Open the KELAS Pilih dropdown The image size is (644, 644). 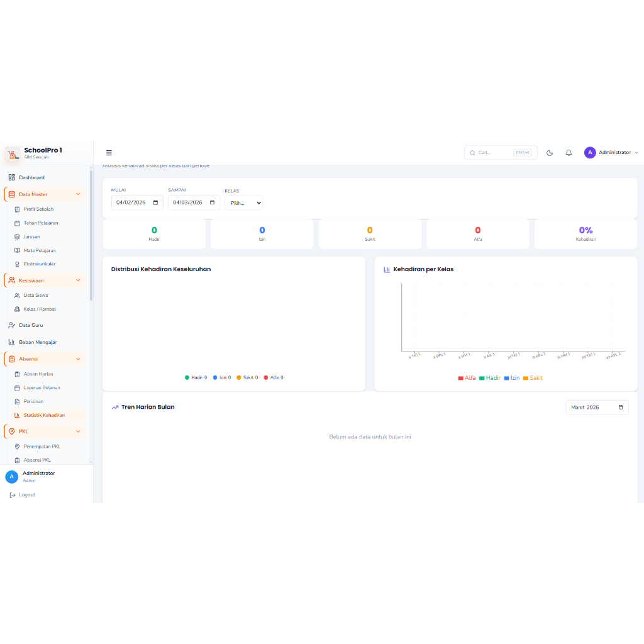pyautogui.click(x=243, y=203)
